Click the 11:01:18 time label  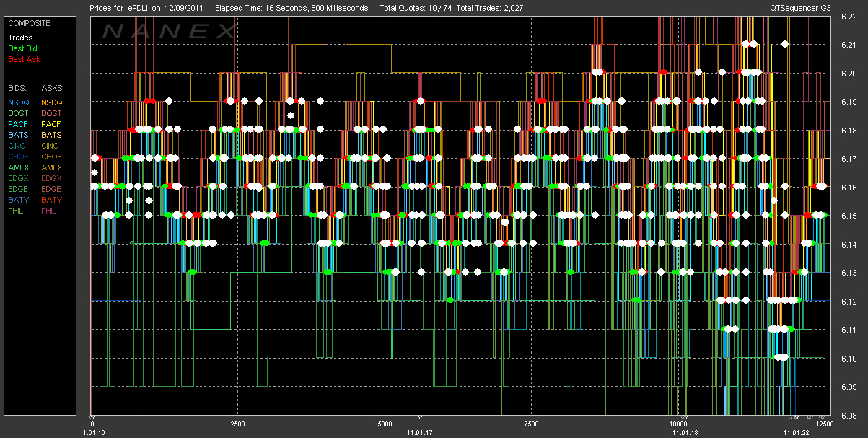(x=687, y=432)
